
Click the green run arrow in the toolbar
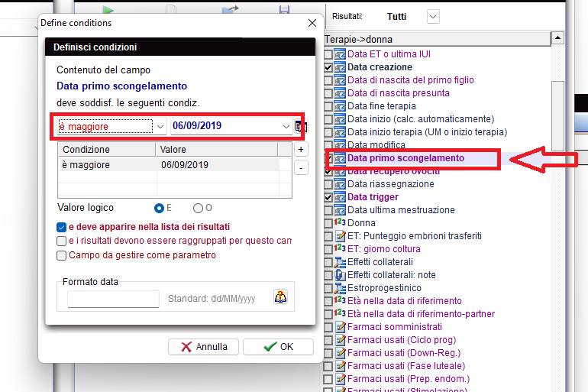point(108,9)
